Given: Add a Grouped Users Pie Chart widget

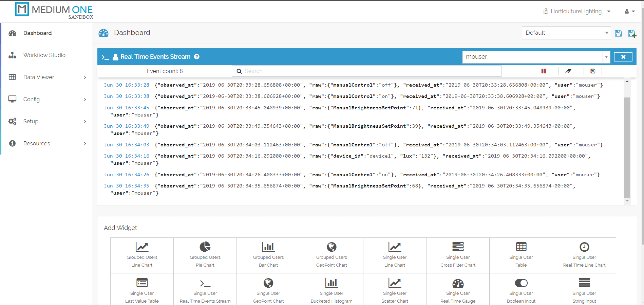Looking at the screenshot, I should (x=205, y=255).
